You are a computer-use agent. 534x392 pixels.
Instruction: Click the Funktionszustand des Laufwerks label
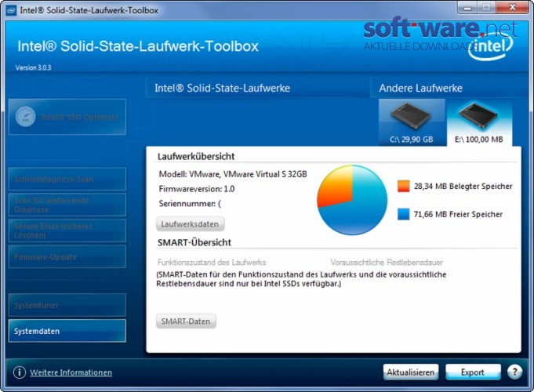[x=212, y=262]
